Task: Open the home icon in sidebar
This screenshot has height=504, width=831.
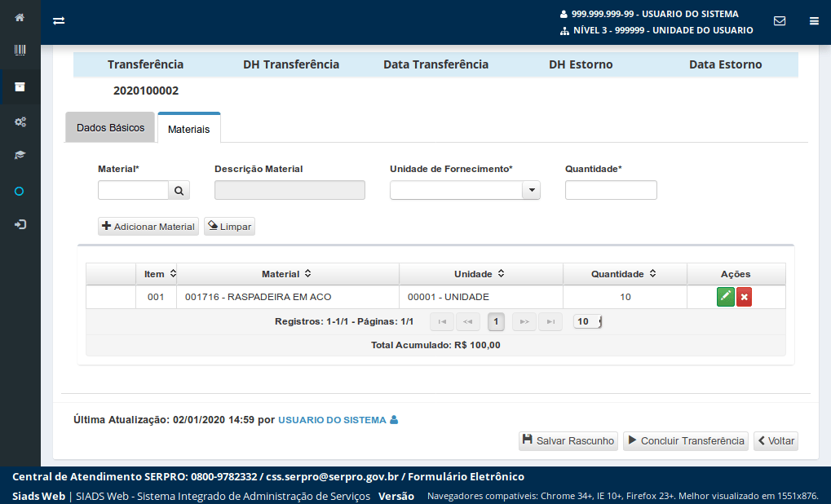Action: click(x=20, y=17)
